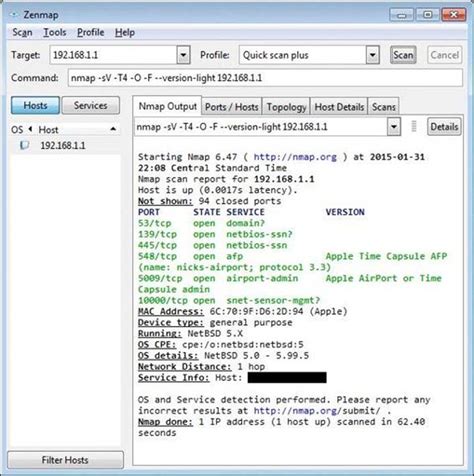Expand the scan command output selector dropdown
The height and width of the screenshot is (476, 474).
coord(394,127)
